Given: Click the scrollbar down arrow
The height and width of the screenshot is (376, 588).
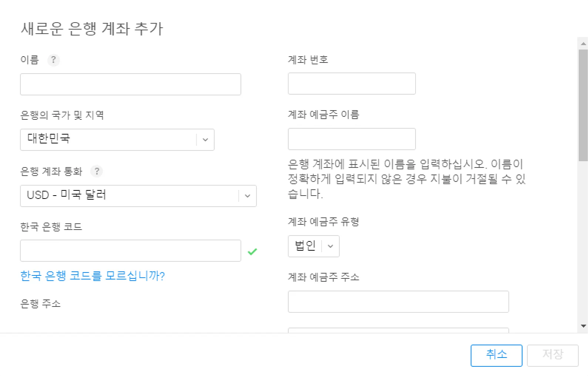Looking at the screenshot, I should (x=584, y=326).
